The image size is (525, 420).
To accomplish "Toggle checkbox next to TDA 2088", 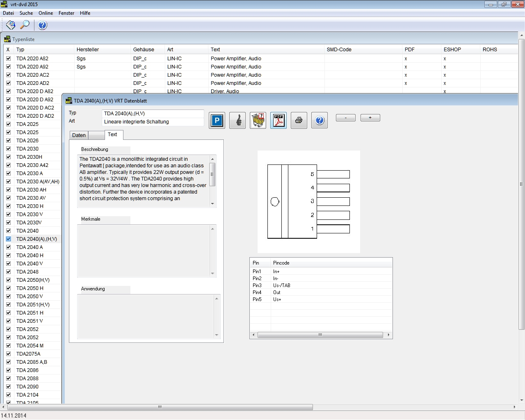I will point(8,378).
